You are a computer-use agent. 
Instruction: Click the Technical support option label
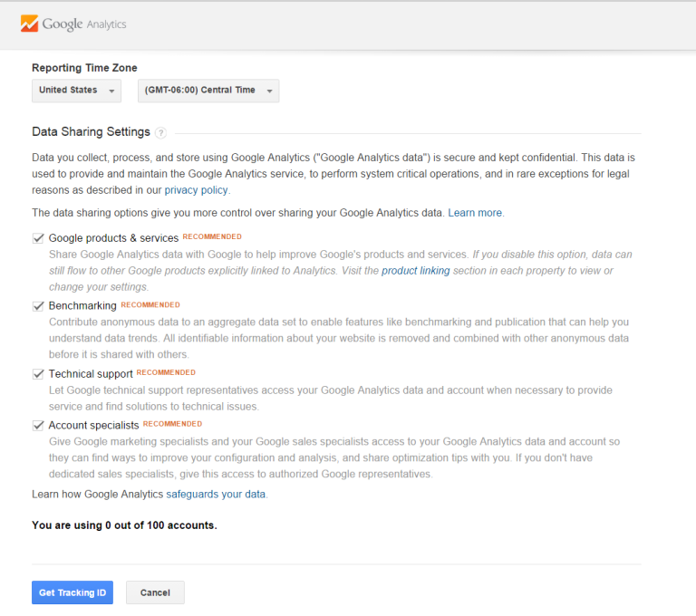pos(91,374)
